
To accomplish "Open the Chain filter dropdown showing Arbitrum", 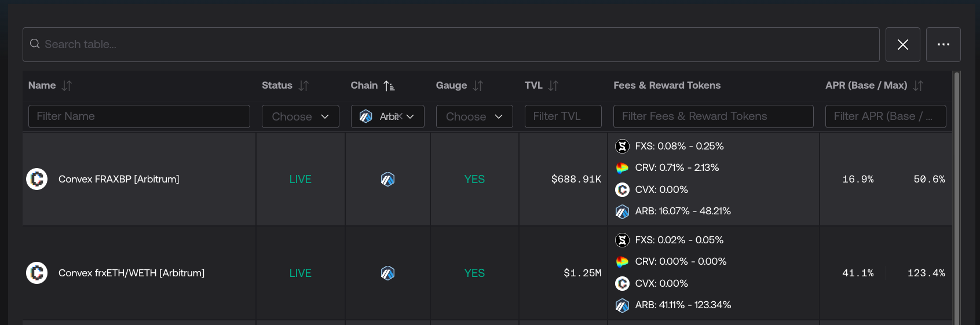I will (x=387, y=116).
